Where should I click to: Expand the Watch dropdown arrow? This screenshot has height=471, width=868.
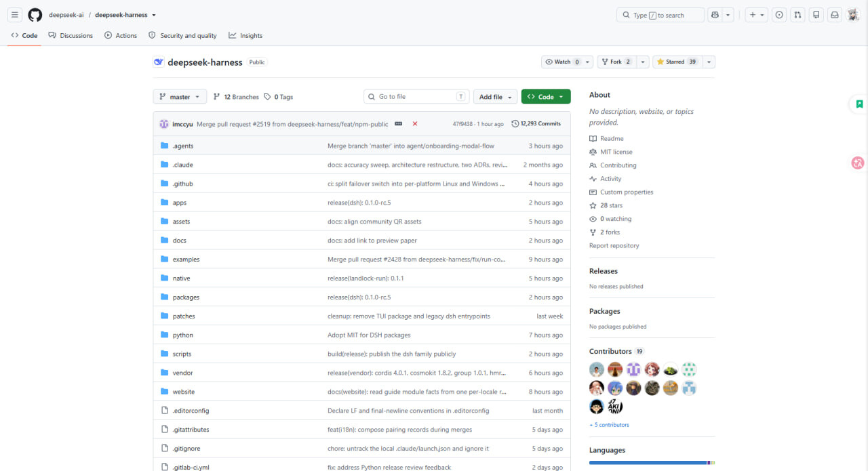588,62
